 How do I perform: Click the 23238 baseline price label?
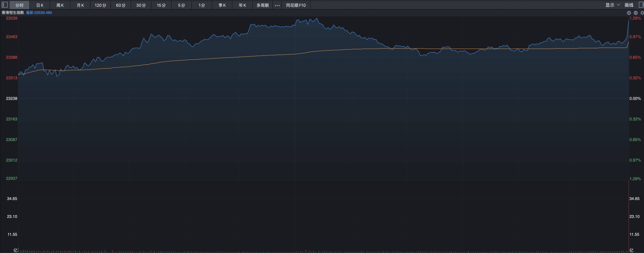(x=12, y=98)
